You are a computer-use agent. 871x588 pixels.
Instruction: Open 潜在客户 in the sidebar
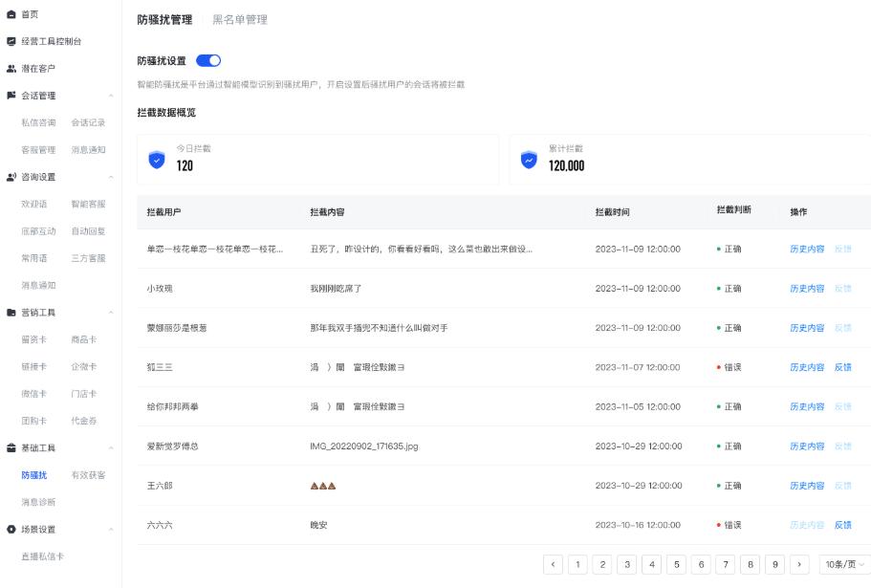pyautogui.click(x=38, y=69)
